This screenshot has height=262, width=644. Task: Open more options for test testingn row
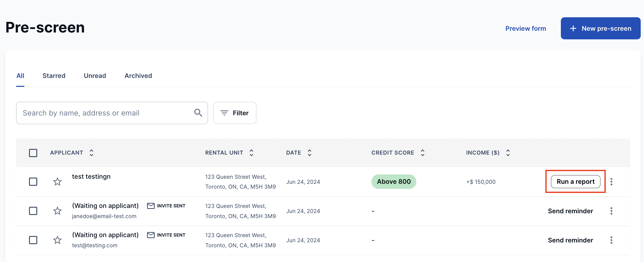(611, 182)
